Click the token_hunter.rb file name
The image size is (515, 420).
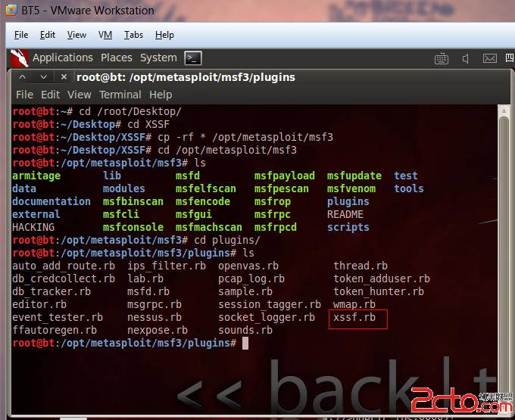[x=379, y=291]
